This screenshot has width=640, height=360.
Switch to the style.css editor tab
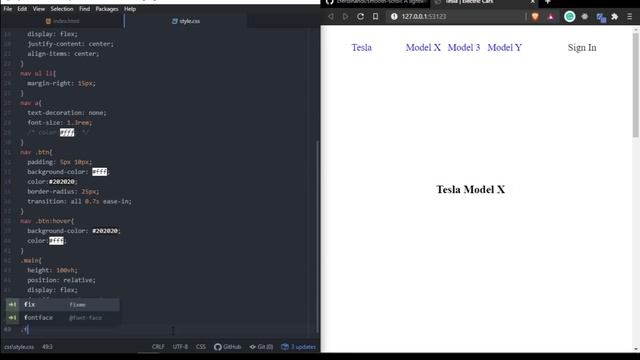click(x=186, y=21)
